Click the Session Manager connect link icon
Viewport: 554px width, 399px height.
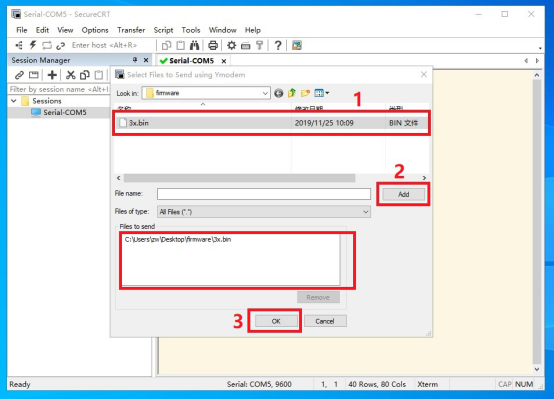point(19,75)
